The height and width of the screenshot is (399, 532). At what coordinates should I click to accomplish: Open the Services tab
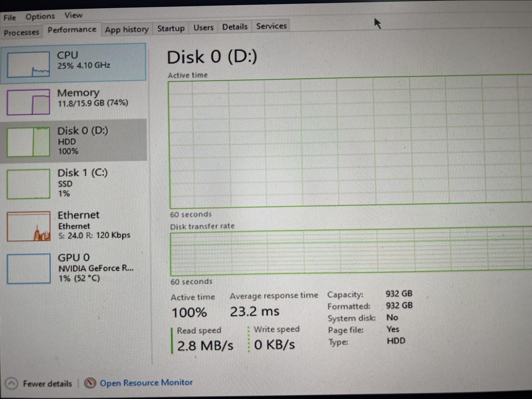tap(272, 26)
